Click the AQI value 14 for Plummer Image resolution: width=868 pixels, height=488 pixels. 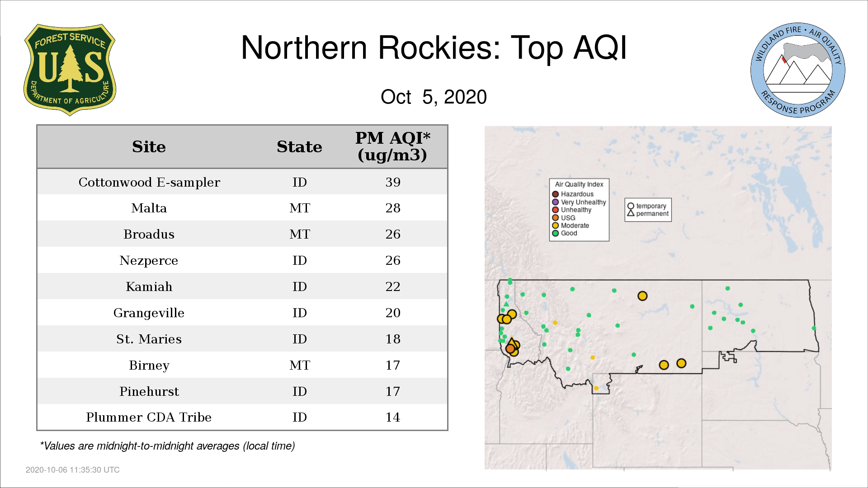(x=393, y=417)
